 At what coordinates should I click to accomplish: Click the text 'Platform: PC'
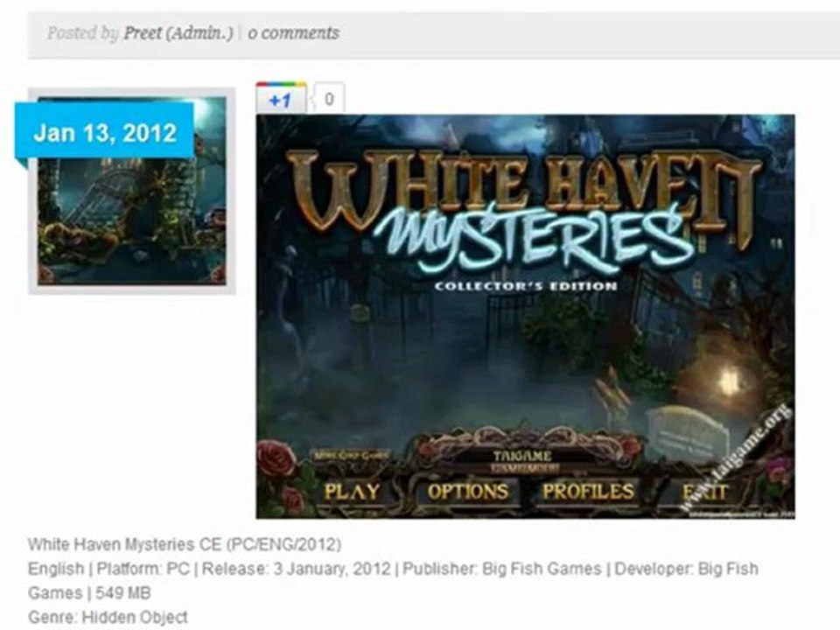[x=143, y=569]
